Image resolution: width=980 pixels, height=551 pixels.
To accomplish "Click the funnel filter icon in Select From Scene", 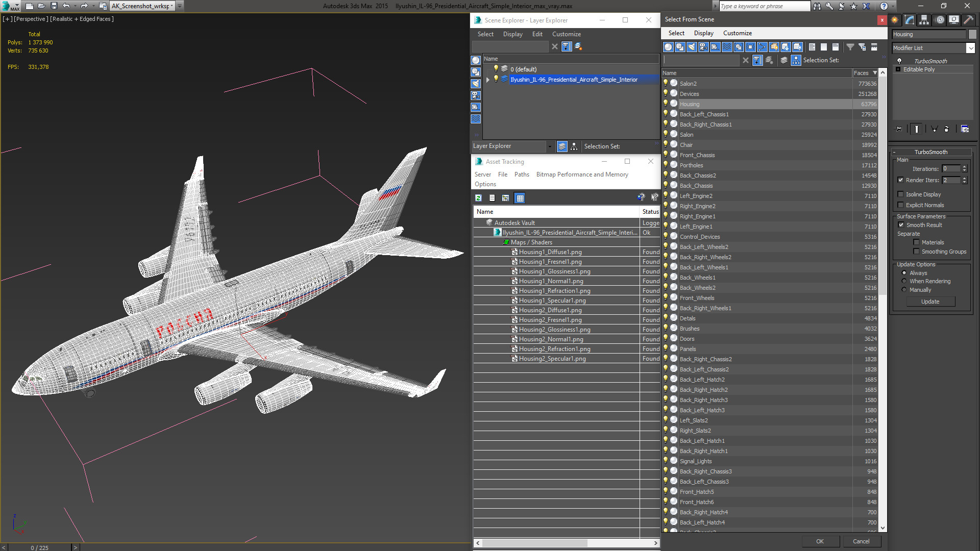I will 850,47.
